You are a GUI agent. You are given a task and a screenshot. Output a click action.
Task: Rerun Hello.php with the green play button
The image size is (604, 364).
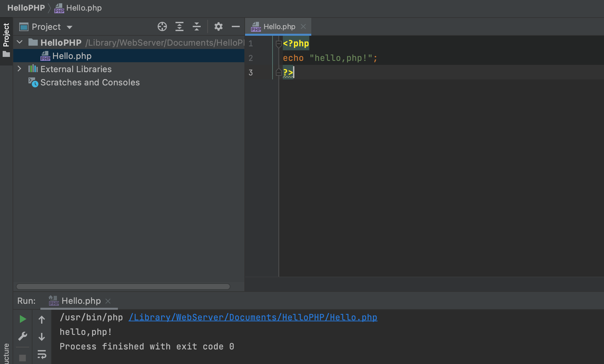23,319
